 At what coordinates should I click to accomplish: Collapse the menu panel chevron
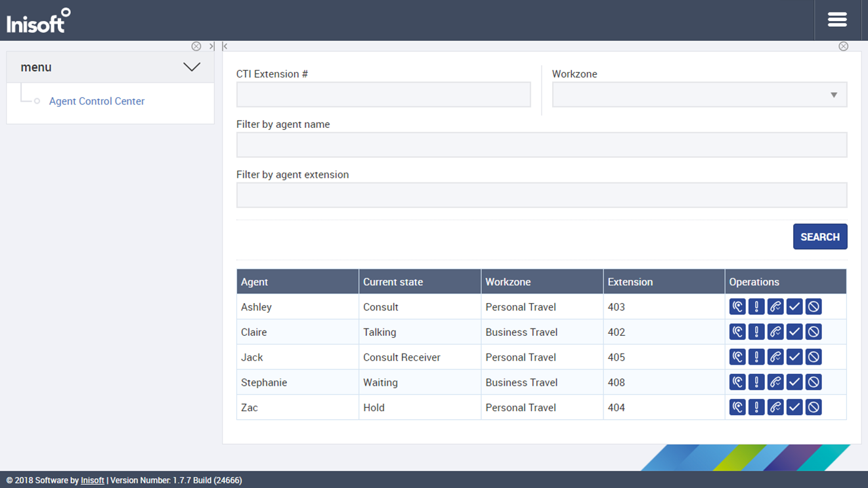[192, 67]
